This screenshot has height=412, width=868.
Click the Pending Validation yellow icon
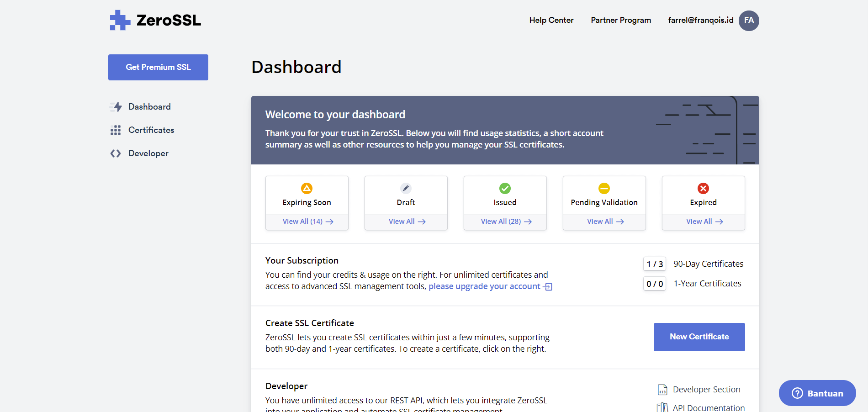(x=604, y=188)
